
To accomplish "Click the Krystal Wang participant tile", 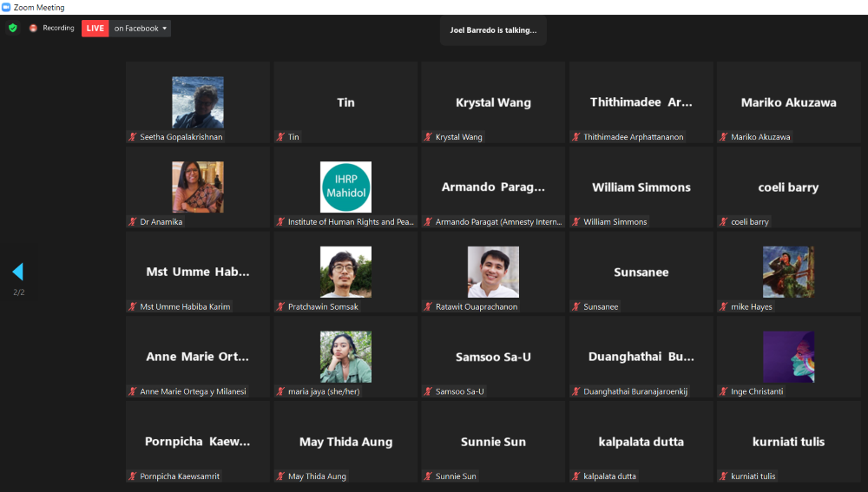I will click(493, 102).
